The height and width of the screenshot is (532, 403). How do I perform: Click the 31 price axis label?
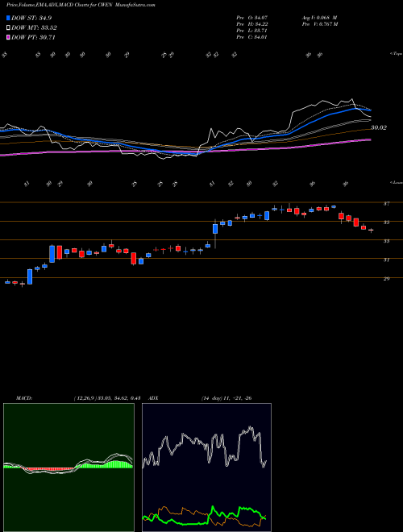387,260
